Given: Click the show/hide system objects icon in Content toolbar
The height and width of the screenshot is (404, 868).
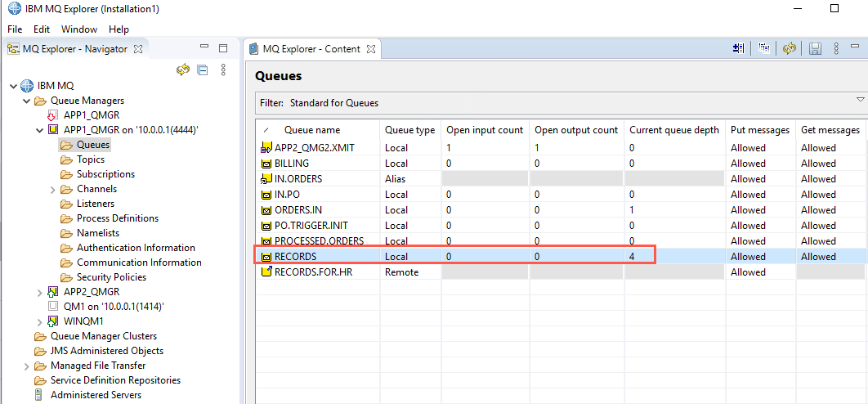Looking at the screenshot, I should (738, 49).
